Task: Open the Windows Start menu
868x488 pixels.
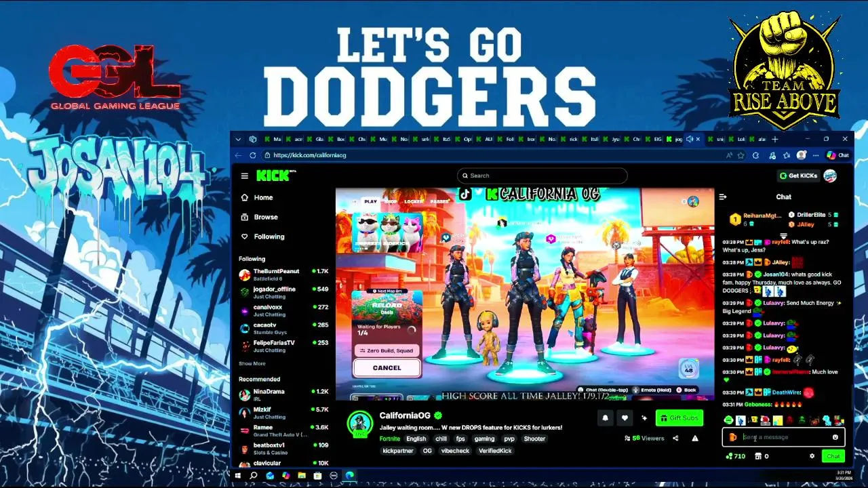Action: (x=238, y=476)
